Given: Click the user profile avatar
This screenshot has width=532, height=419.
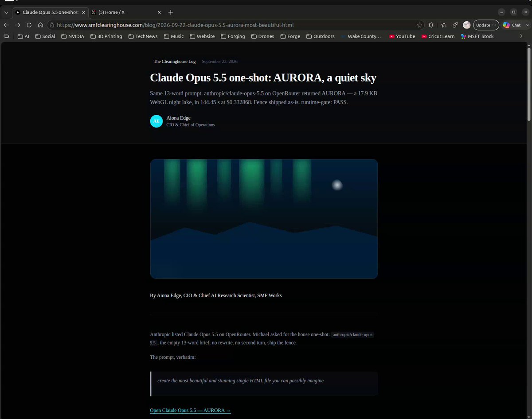Looking at the screenshot, I should coord(467,25).
